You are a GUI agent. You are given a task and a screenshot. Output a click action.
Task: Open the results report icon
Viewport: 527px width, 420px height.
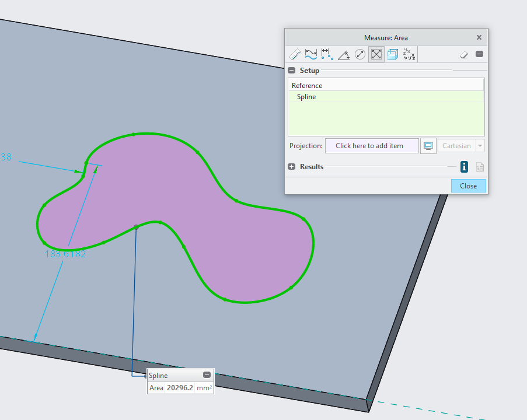[480, 167]
